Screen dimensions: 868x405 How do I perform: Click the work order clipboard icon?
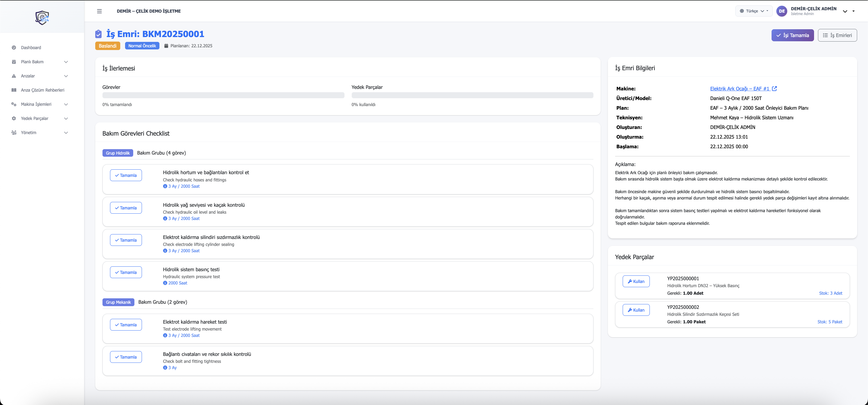pyautogui.click(x=98, y=34)
